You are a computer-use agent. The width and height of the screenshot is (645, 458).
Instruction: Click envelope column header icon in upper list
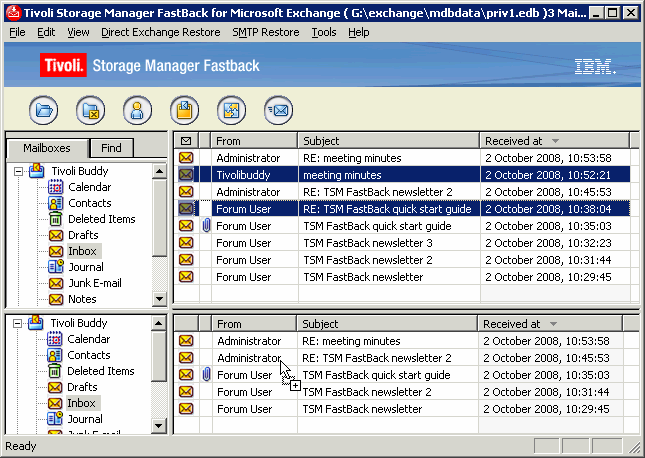pyautogui.click(x=186, y=141)
